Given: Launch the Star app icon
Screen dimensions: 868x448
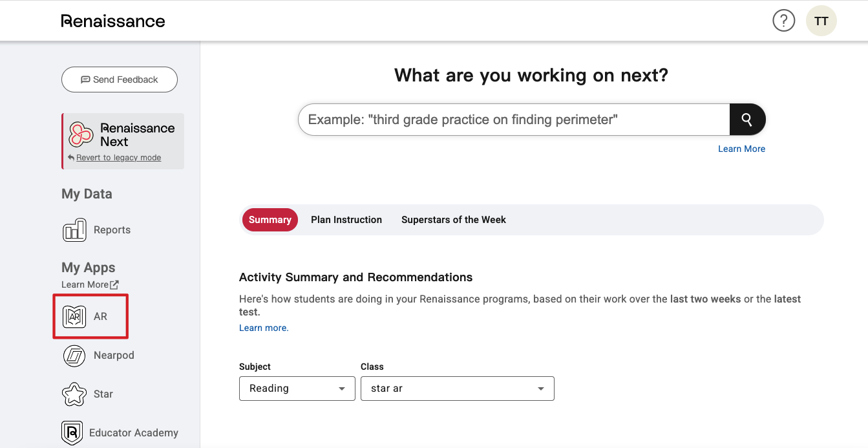Looking at the screenshot, I should pos(74,394).
